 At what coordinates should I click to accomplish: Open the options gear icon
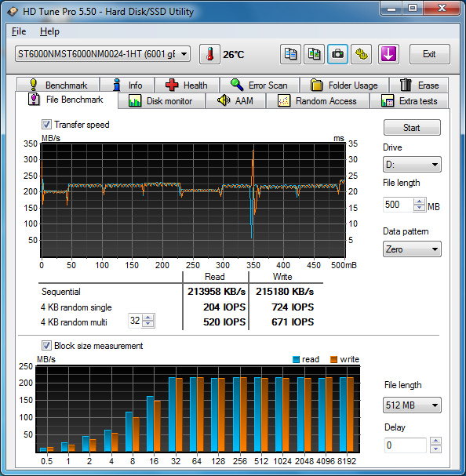pyautogui.click(x=361, y=54)
